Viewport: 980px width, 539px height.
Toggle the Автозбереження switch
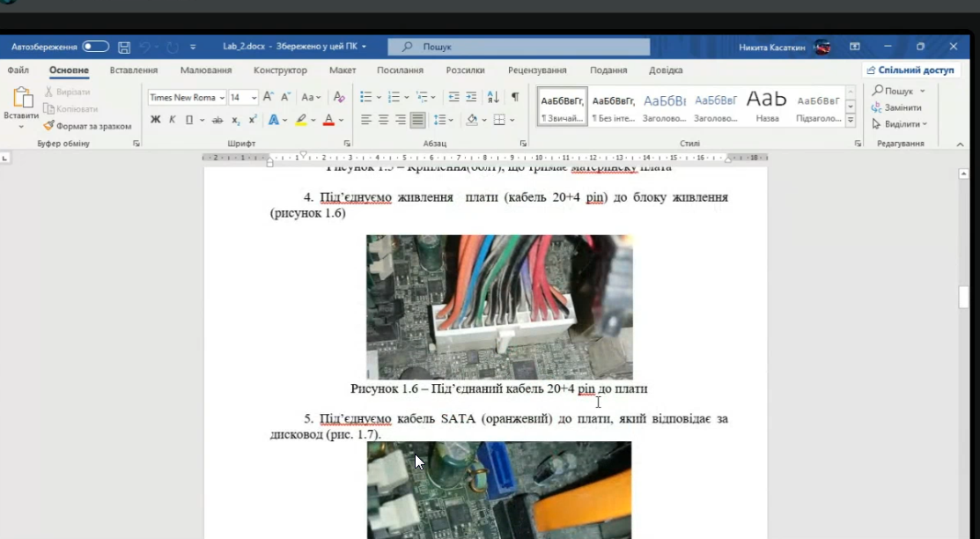pos(96,47)
